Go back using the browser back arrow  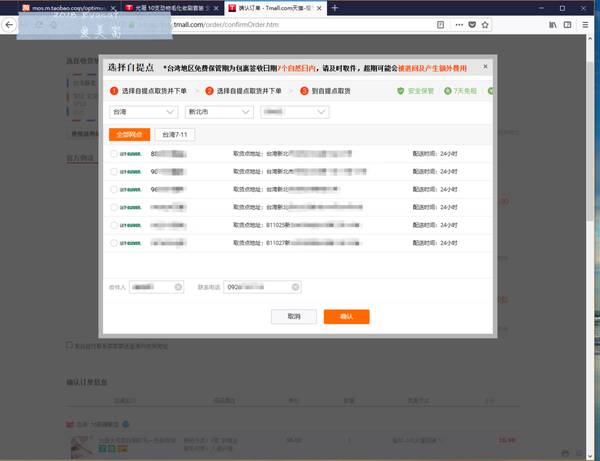point(9,25)
